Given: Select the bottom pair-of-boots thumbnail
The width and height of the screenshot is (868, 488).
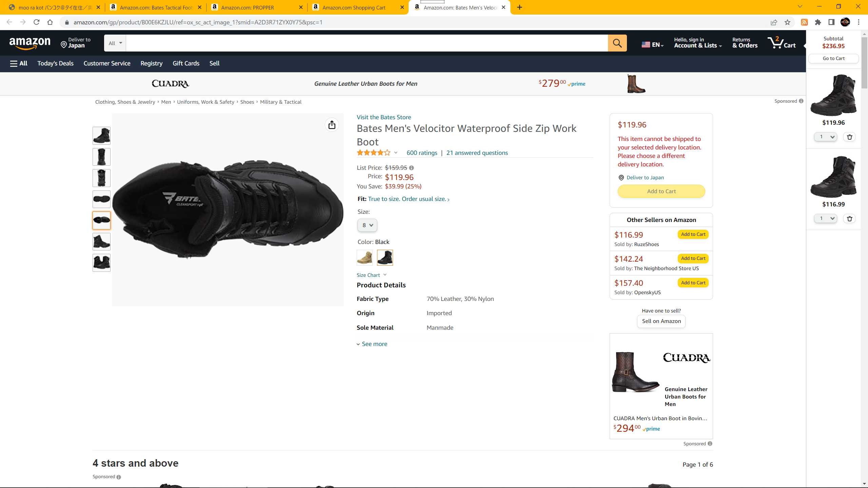Looking at the screenshot, I should (x=101, y=263).
